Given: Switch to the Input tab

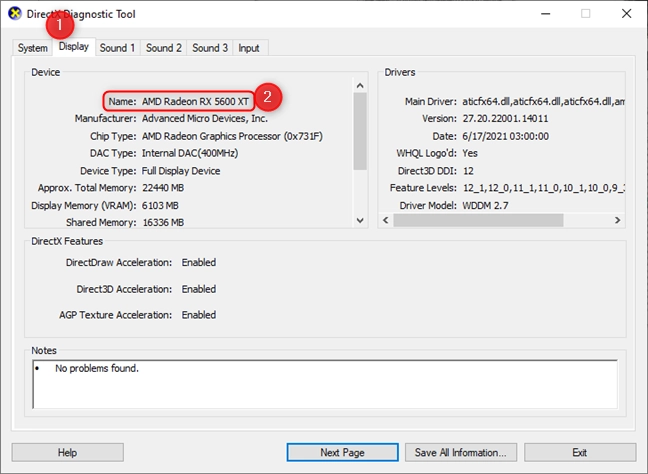Looking at the screenshot, I should click(249, 48).
